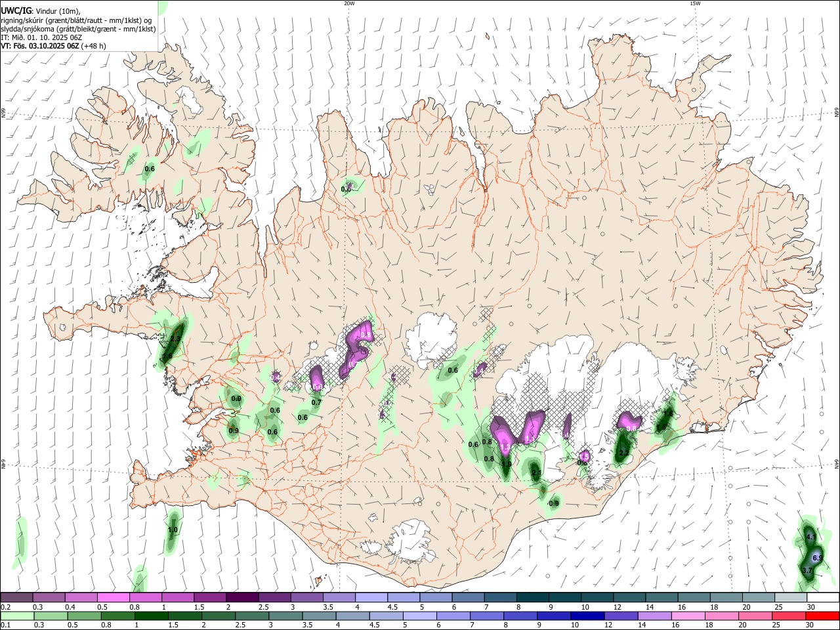Click the "15W" longitude label

click(695, 3)
